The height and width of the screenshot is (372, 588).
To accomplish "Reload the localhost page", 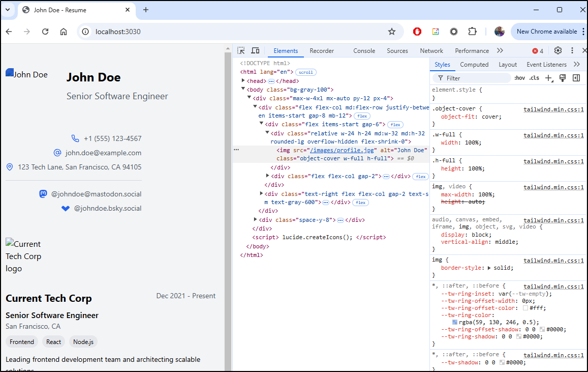I will pos(45,32).
